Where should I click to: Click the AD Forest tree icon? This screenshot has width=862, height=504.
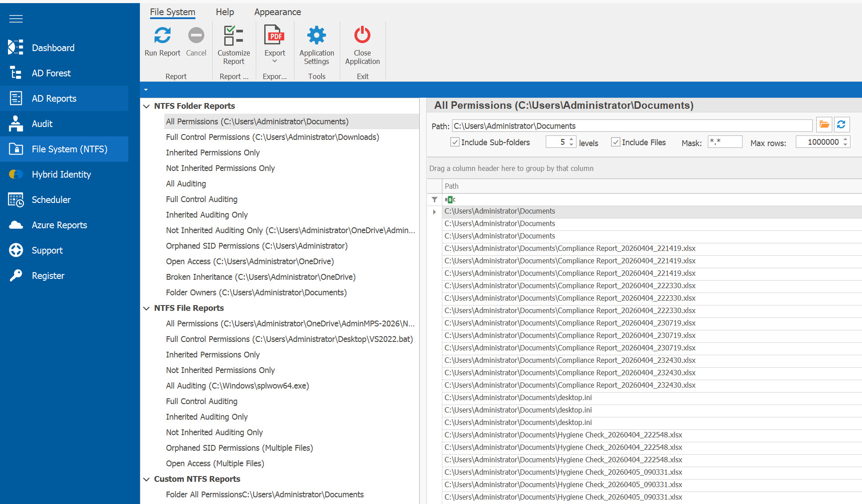pos(16,73)
